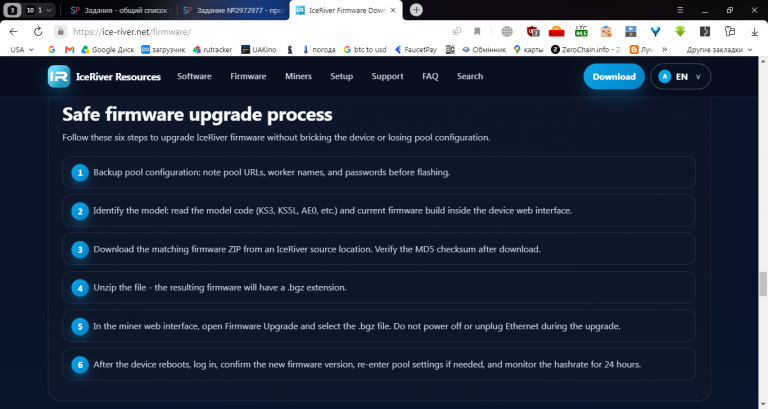Open the blue diamond extension icon

655,32
